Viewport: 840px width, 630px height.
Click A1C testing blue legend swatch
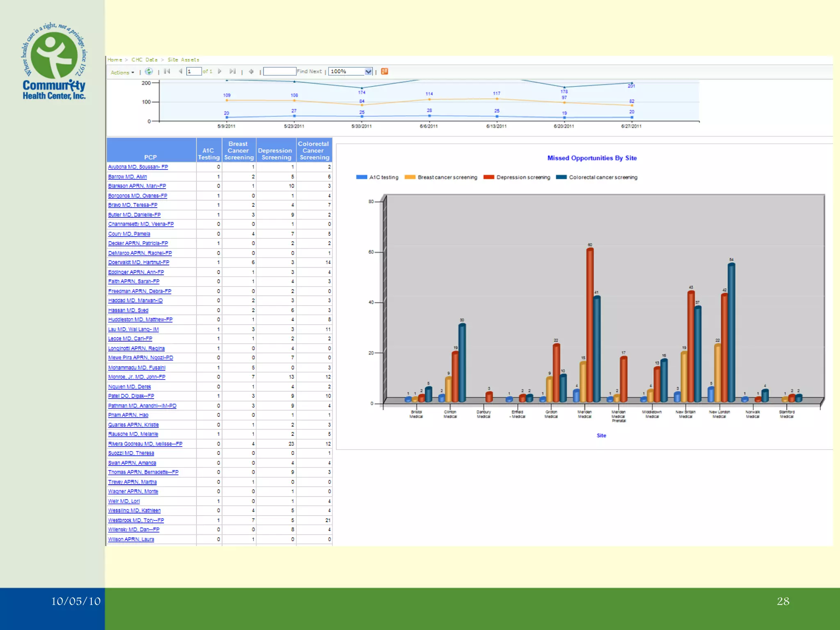[361, 177]
